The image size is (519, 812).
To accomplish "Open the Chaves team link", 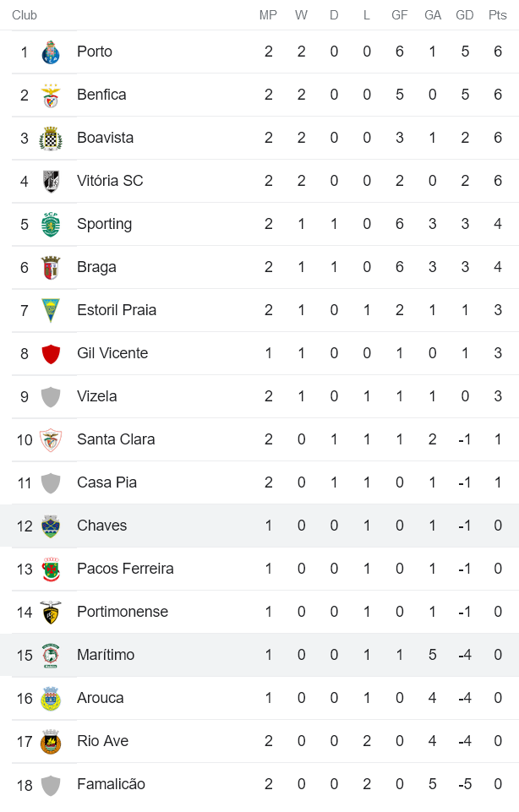I will tap(101, 526).
